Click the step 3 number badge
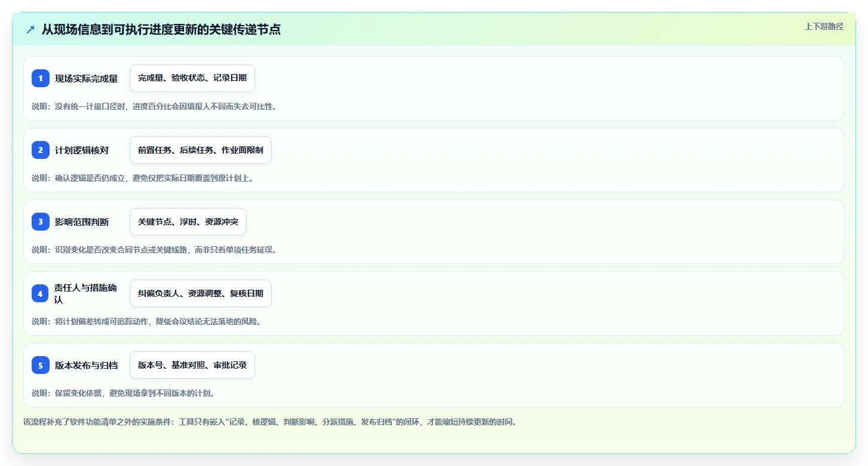The width and height of the screenshot is (868, 466). (41, 222)
